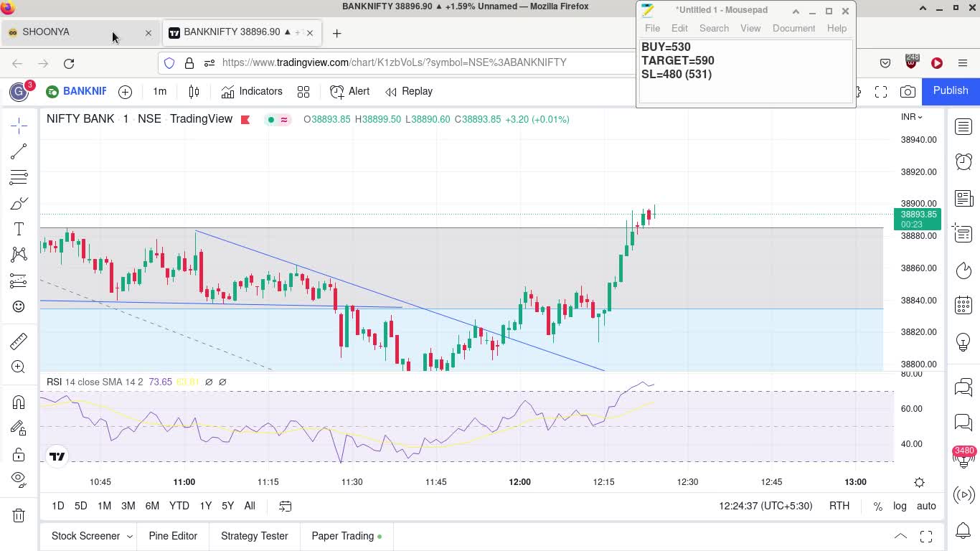Image resolution: width=980 pixels, height=551 pixels.
Task: Switch to the Strategy Tester tab
Action: 254,536
